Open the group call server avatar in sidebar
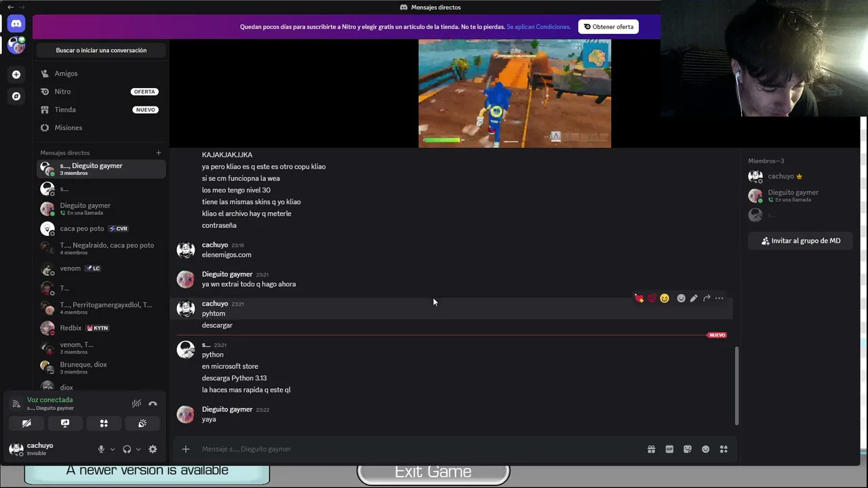The width and height of the screenshot is (868, 488). point(16,45)
